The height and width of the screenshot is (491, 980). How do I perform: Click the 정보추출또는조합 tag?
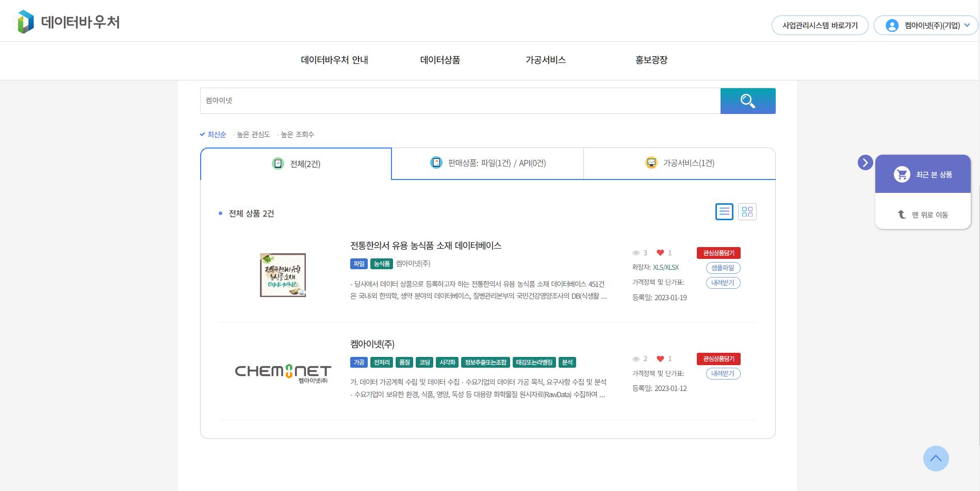coord(485,363)
